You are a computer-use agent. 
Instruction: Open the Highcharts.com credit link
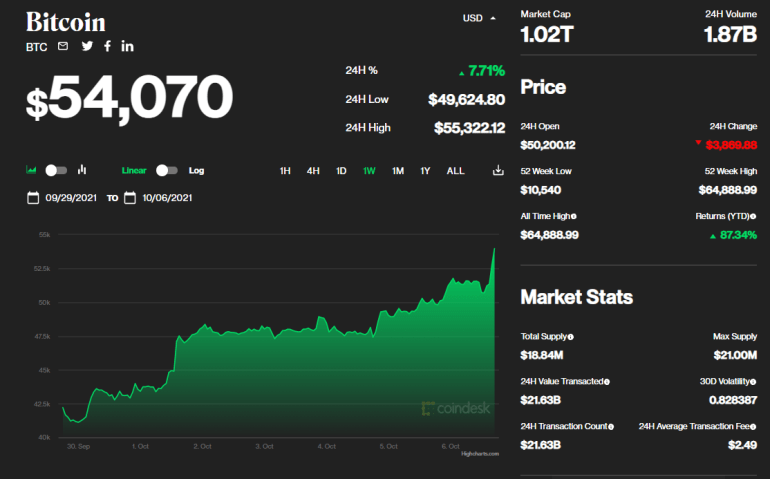(x=477, y=453)
